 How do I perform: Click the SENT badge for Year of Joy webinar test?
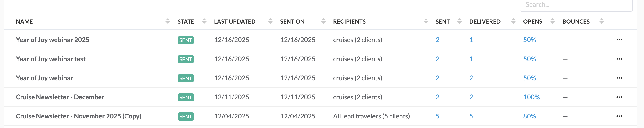[186, 59]
